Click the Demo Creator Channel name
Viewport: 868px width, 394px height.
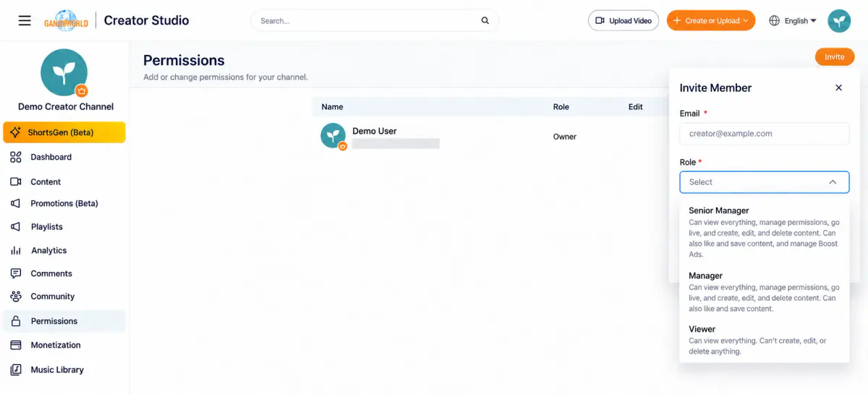[66, 106]
